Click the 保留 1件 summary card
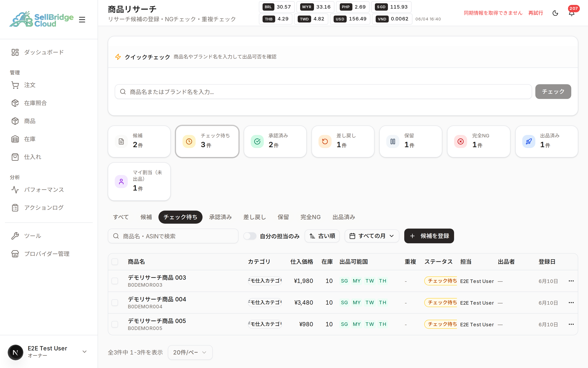The width and height of the screenshot is (588, 368). pos(411,141)
